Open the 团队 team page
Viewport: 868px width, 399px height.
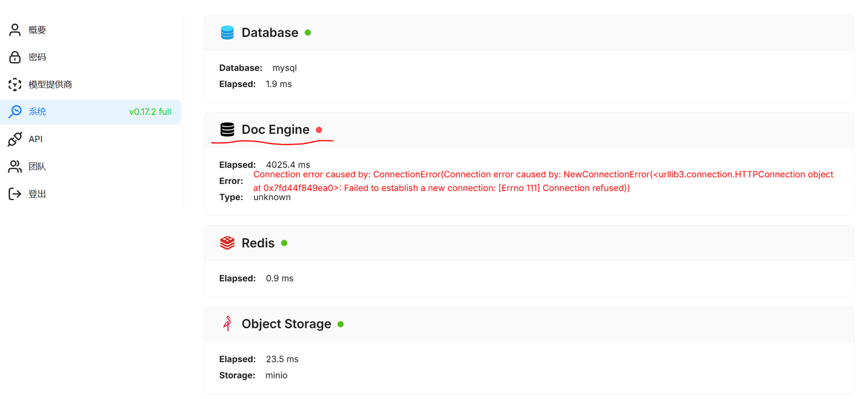[37, 166]
